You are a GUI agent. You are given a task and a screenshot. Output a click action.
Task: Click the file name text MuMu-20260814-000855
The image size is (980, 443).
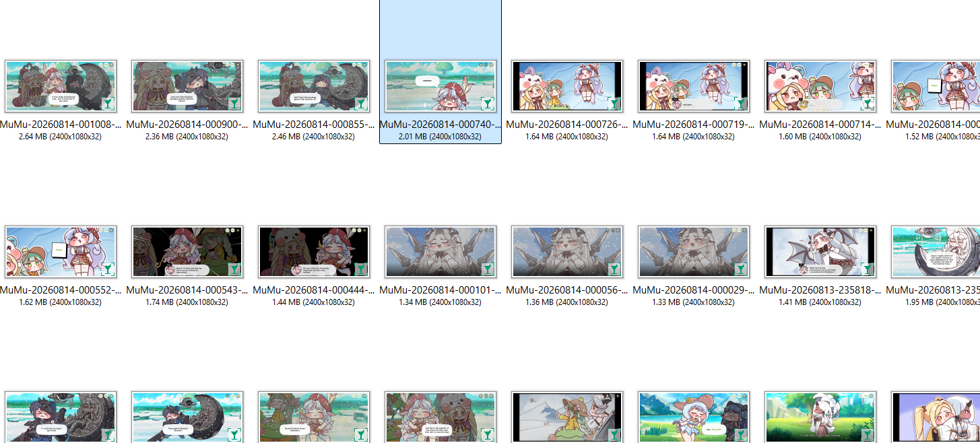(x=314, y=125)
